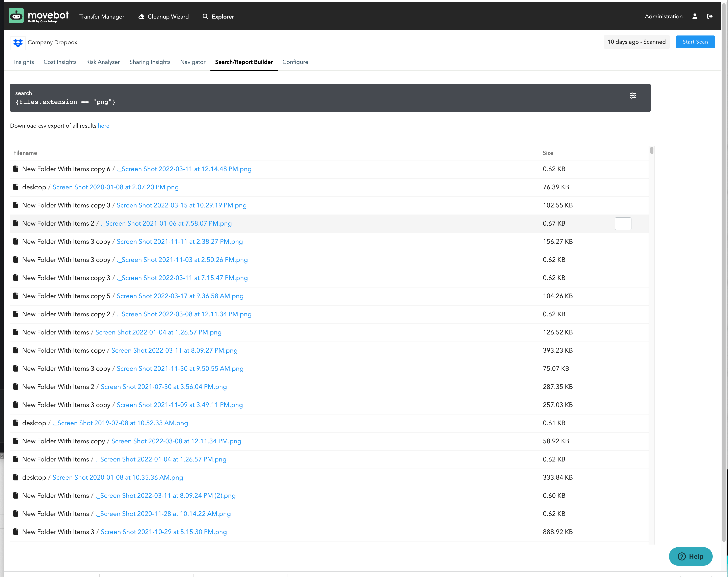Expand the row options with the .. button
Viewport: 728px width, 577px height.
click(x=623, y=224)
